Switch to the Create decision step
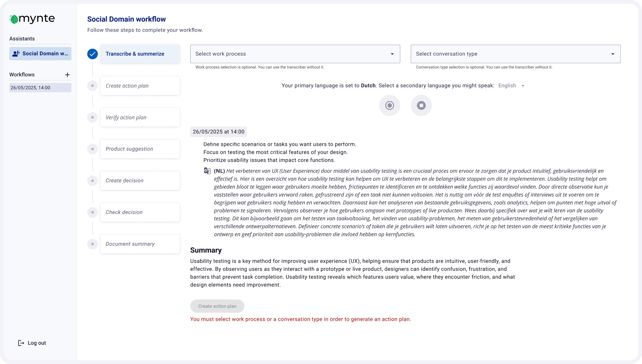Image resolution: width=642 pixels, height=364 pixels. pyautogui.click(x=140, y=181)
